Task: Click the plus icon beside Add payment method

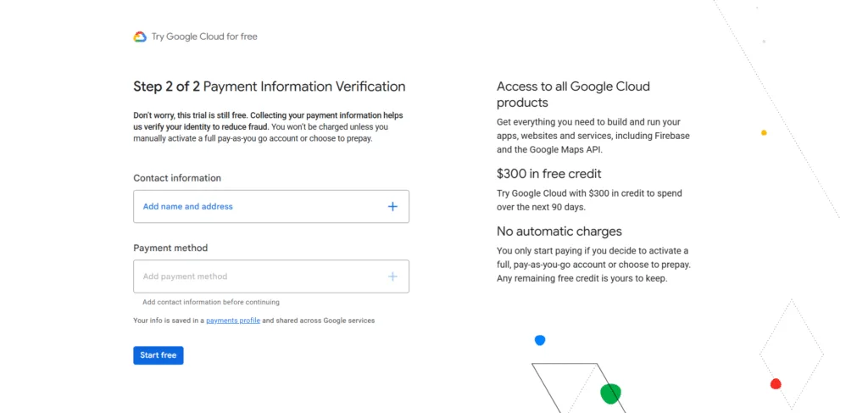Action: pos(392,276)
